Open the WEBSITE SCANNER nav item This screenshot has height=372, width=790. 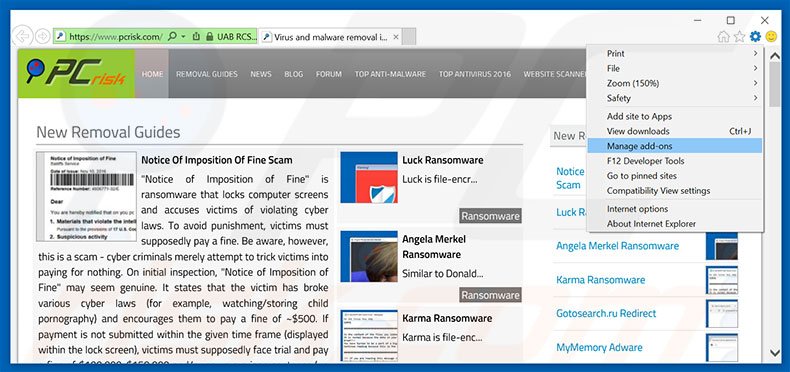(x=554, y=74)
